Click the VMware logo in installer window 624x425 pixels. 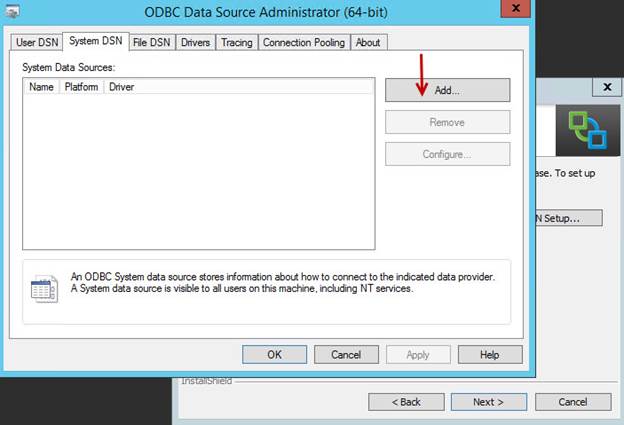coord(588,130)
